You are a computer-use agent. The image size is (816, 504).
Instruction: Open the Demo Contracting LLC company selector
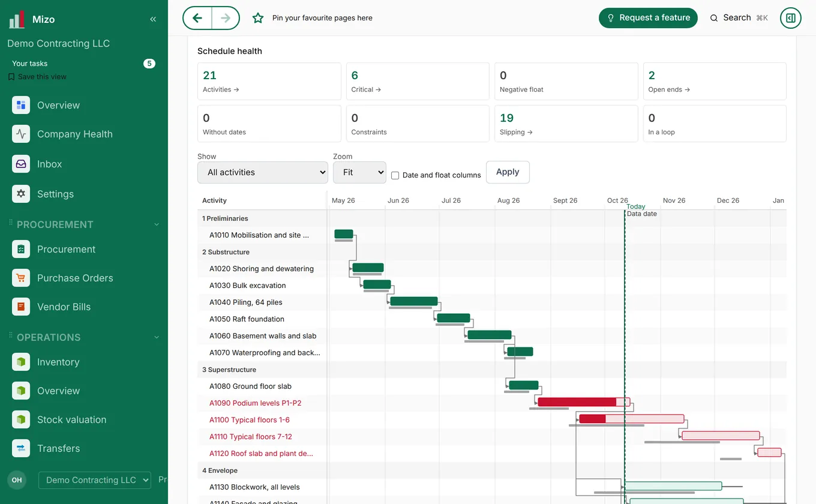click(95, 480)
